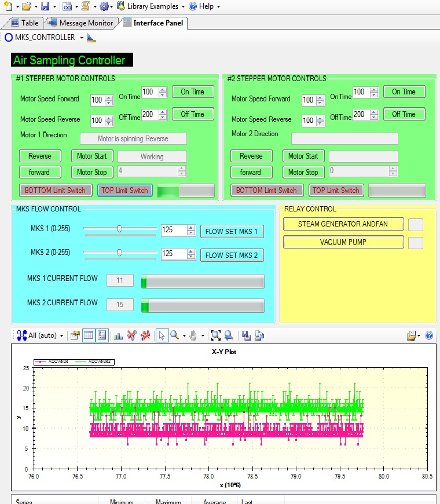440x504 pixels.
Task: Toggle the arrow pointer cursor mode in plot toolbar
Action: (x=162, y=335)
